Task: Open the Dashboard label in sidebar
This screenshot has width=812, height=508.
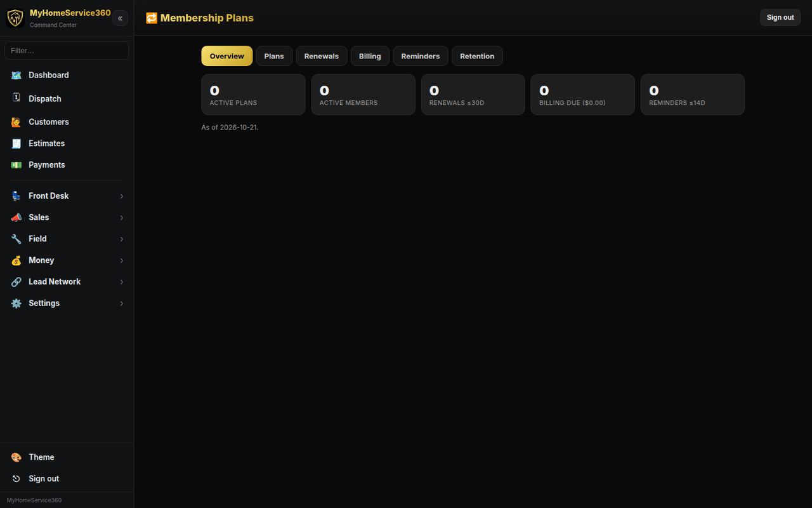Action: [49, 75]
